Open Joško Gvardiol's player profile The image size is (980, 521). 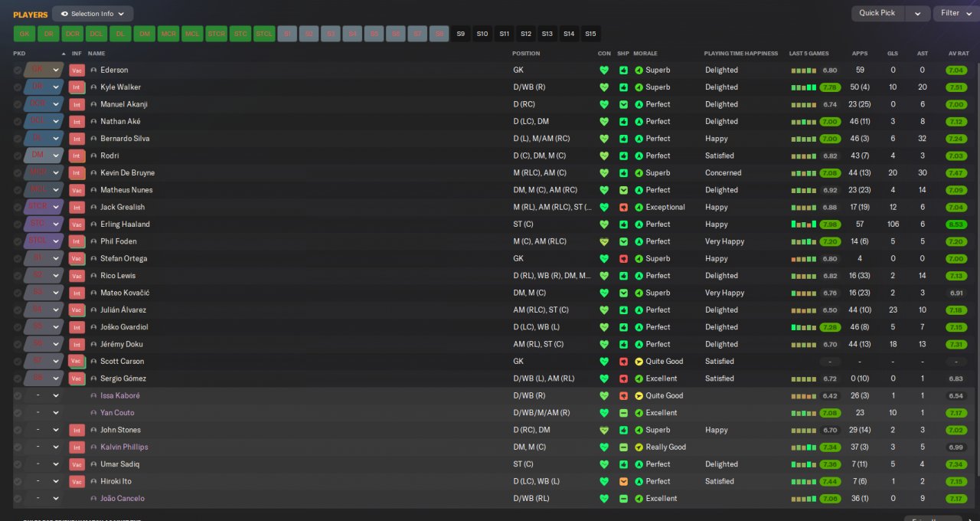pyautogui.click(x=123, y=327)
